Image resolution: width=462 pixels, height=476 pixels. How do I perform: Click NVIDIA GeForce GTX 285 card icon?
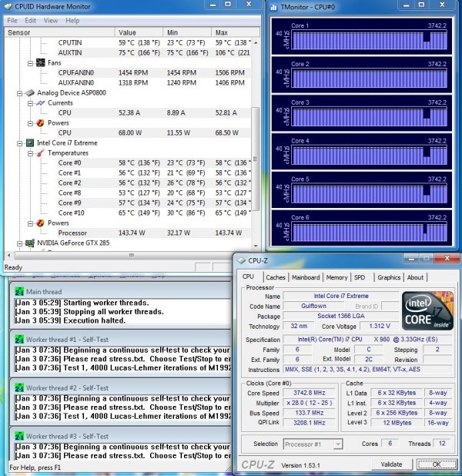pyautogui.click(x=30, y=243)
